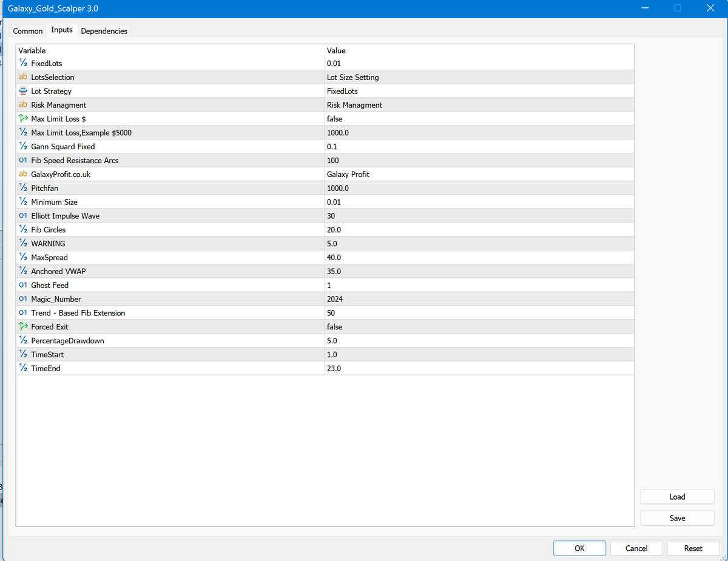Click the integer icon beside Magic_Number
Screen dimensions: 728x561
coord(23,299)
